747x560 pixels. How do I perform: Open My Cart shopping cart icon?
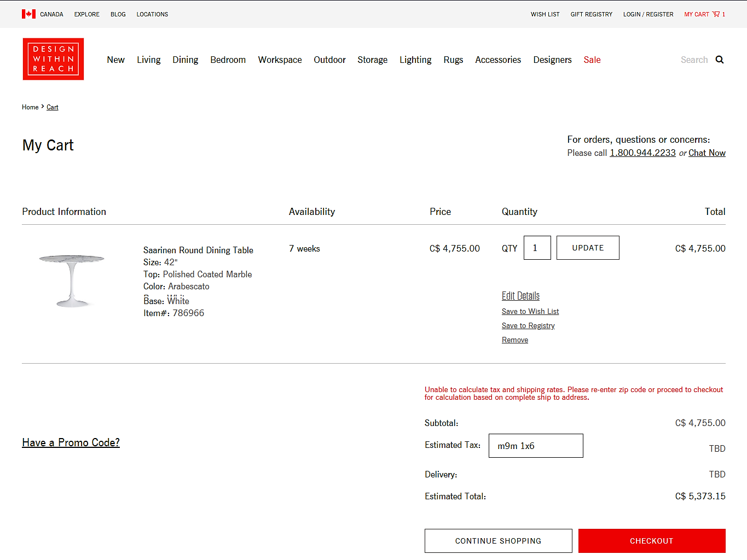point(716,14)
